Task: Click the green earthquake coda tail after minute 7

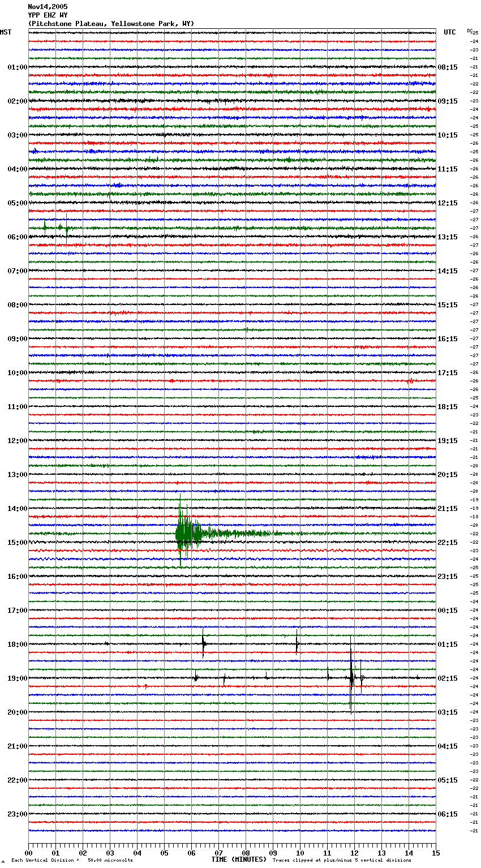Action: click(x=249, y=533)
